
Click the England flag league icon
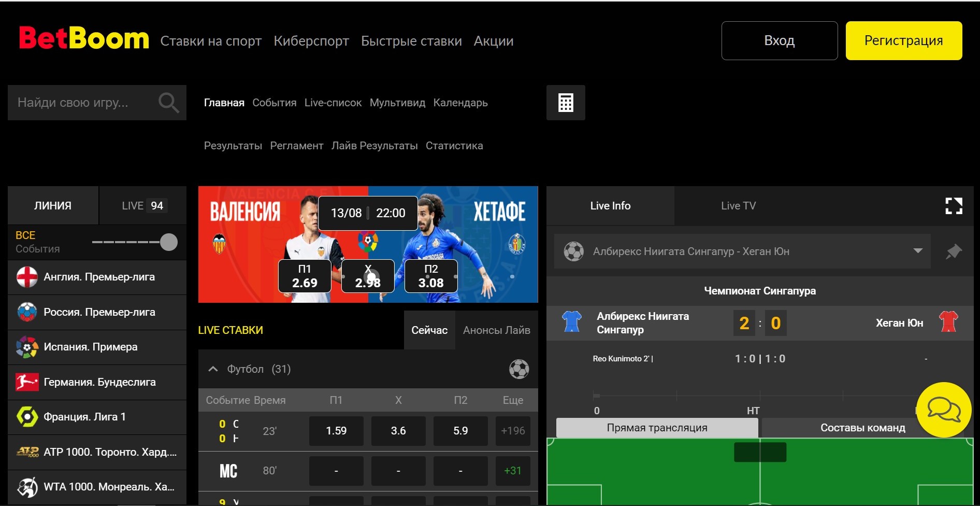point(27,277)
